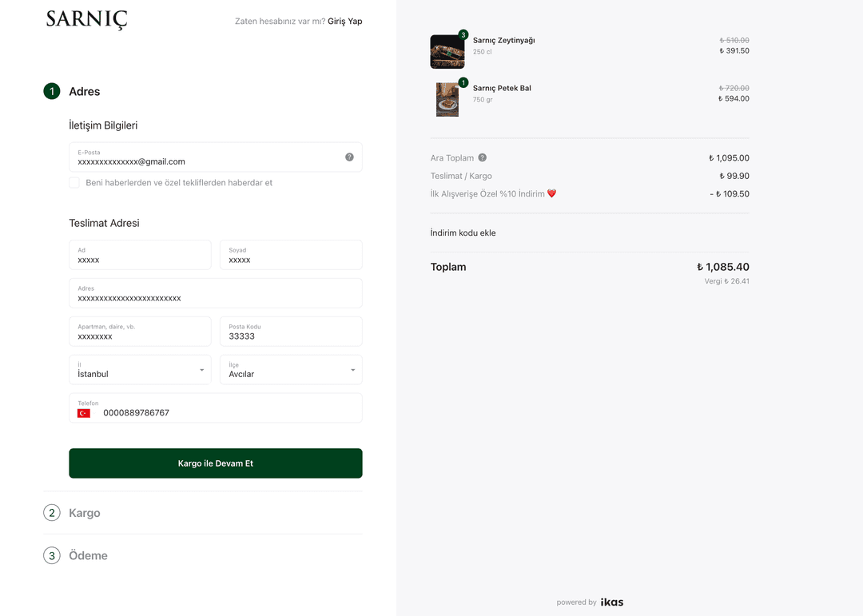This screenshot has height=616, width=863.
Task: Click the E-Posta input field
Action: pos(216,157)
